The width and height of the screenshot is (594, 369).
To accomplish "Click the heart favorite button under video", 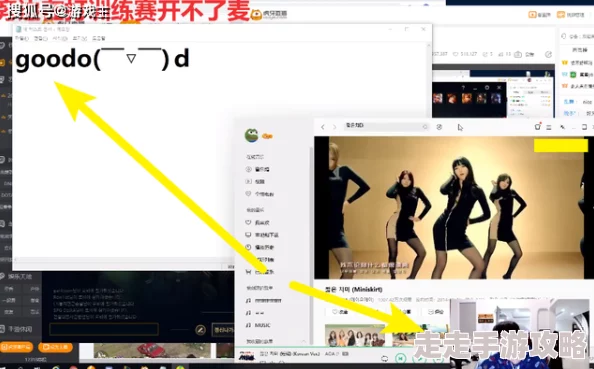I will pos(340,312).
